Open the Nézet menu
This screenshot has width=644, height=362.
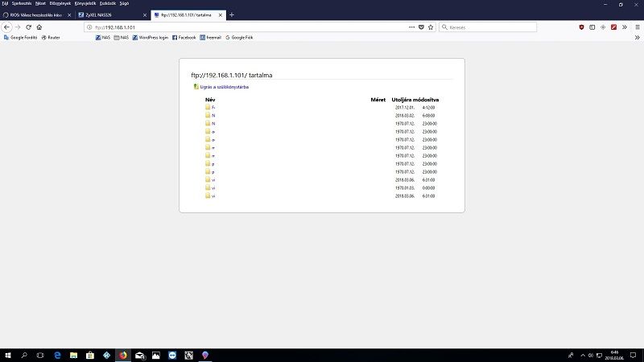[40, 3]
